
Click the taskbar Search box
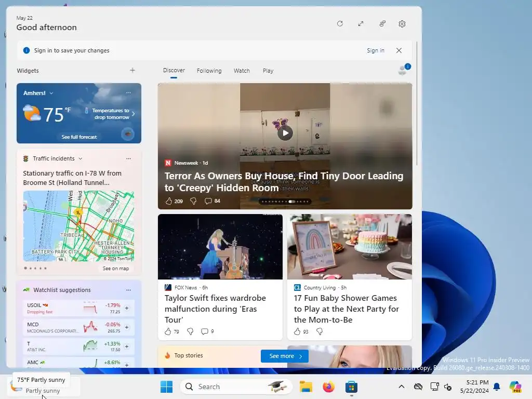[x=236, y=387]
